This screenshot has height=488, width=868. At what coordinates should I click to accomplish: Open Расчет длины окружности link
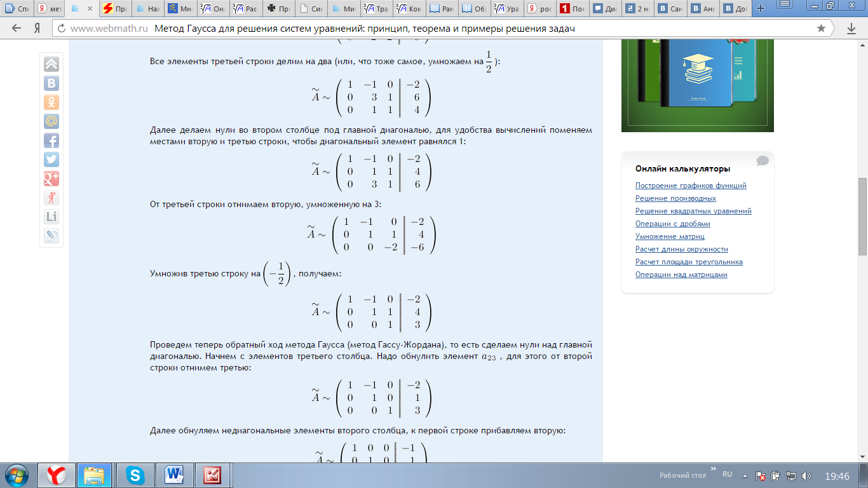coord(682,249)
